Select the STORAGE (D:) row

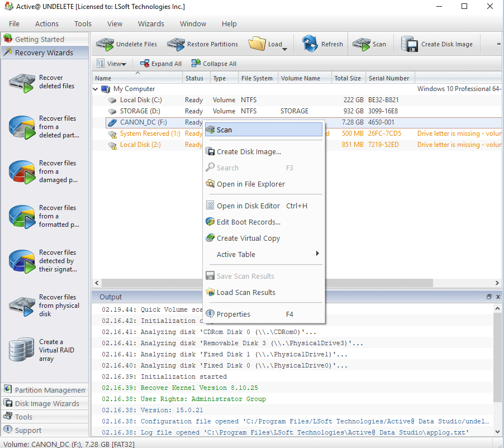[x=297, y=111]
